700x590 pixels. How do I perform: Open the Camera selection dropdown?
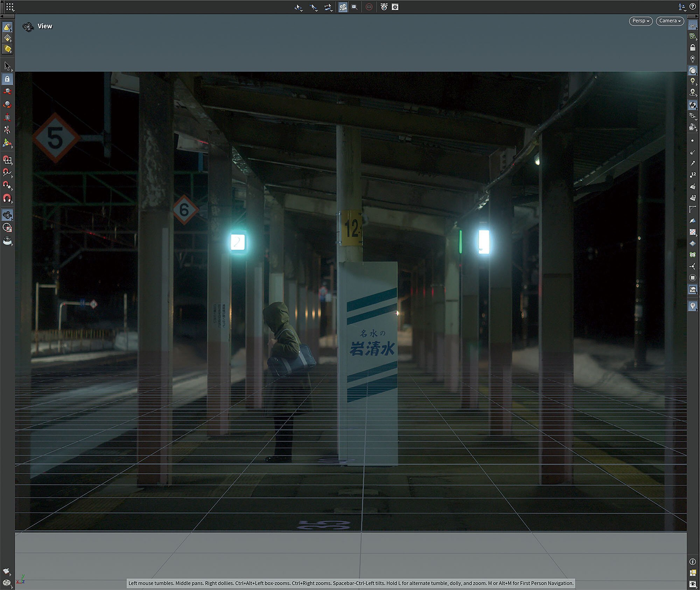pos(670,21)
